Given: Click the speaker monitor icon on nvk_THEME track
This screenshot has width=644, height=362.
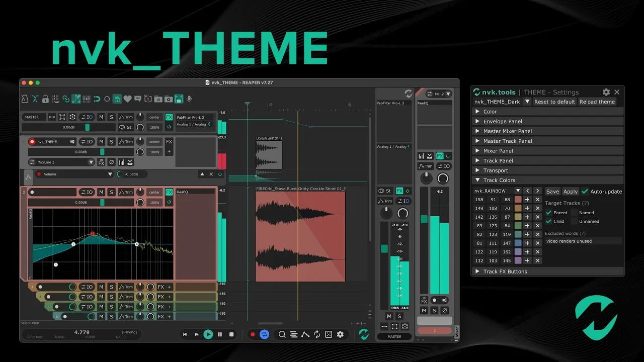Looking at the screenshot, I should pyautogui.click(x=72, y=142).
